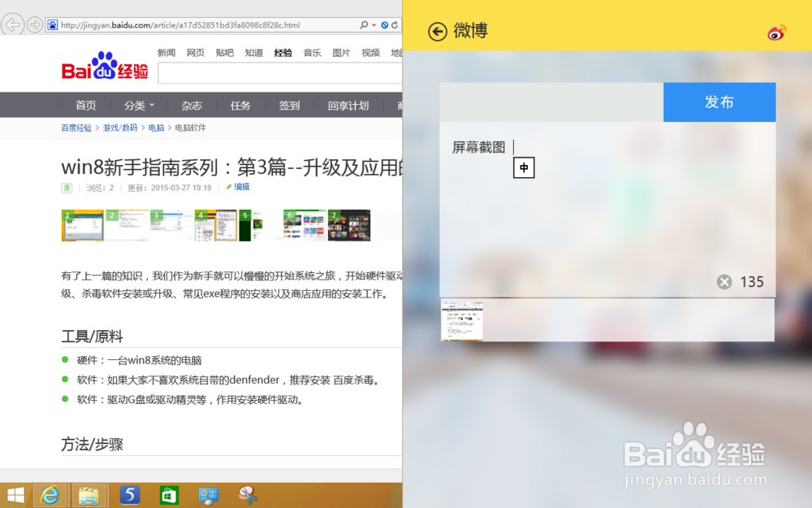Image resolution: width=812 pixels, height=508 pixels.
Task: Click the 电脑 breadcrumb link
Action: coord(156,128)
